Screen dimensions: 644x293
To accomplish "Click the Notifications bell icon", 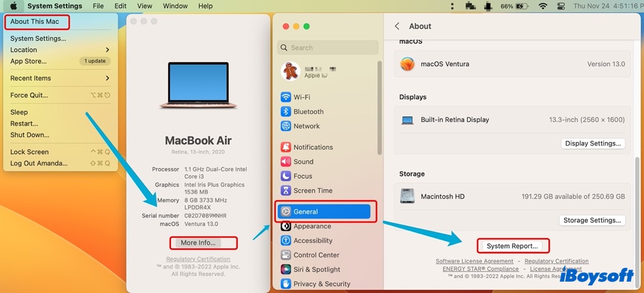I will pos(286,147).
